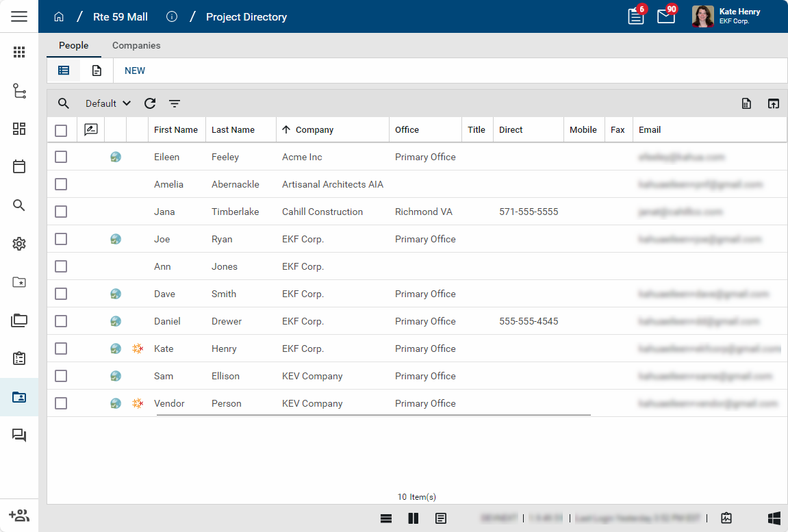Select the People tab

(x=73, y=45)
